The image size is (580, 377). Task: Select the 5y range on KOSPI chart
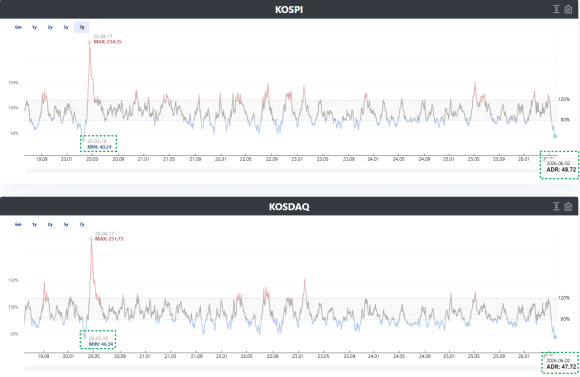[x=66, y=27]
